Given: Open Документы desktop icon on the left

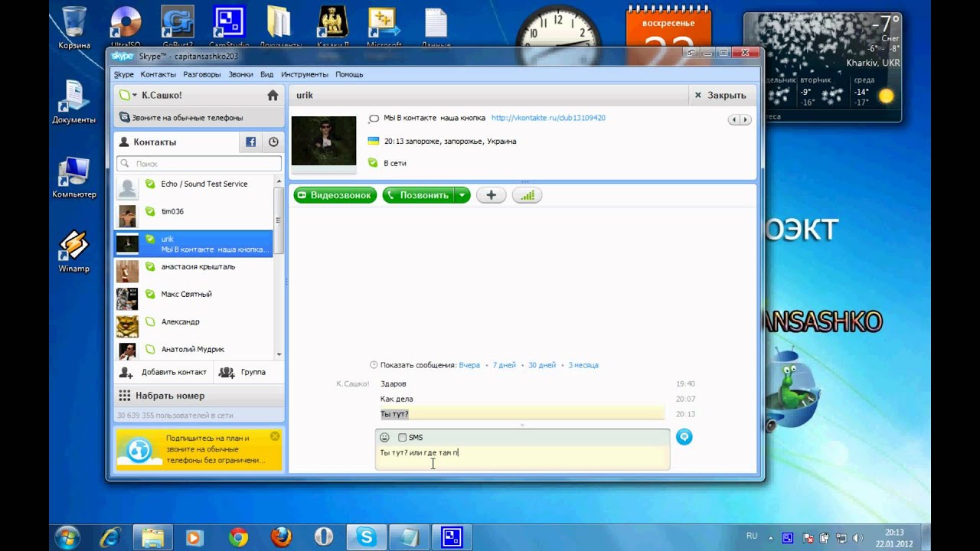Looking at the screenshot, I should tap(74, 102).
